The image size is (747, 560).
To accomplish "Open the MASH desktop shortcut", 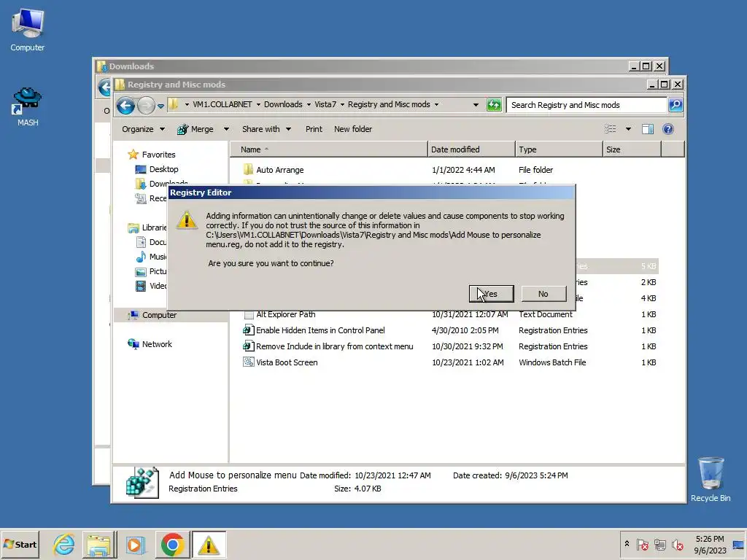I will (x=27, y=106).
